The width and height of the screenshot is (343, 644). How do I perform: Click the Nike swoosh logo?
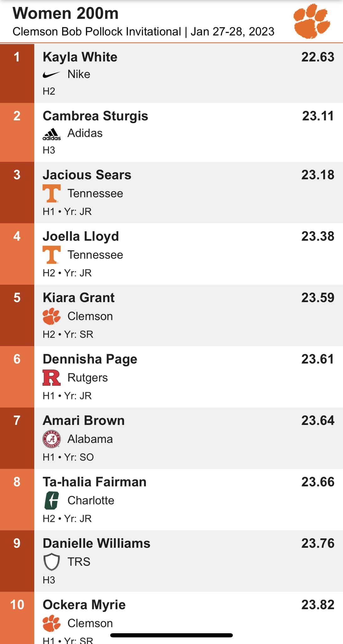(x=51, y=75)
